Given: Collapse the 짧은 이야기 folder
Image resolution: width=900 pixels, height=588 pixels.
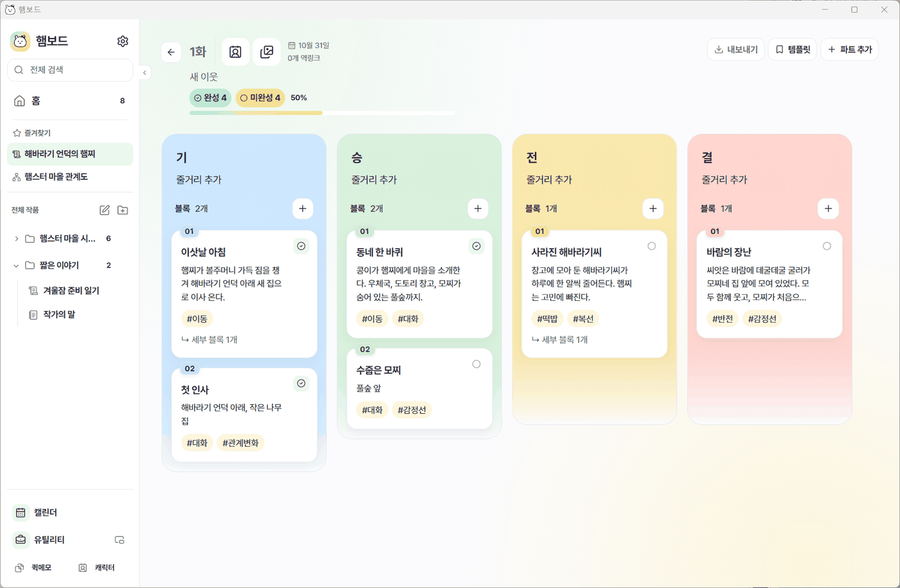Looking at the screenshot, I should click(16, 265).
